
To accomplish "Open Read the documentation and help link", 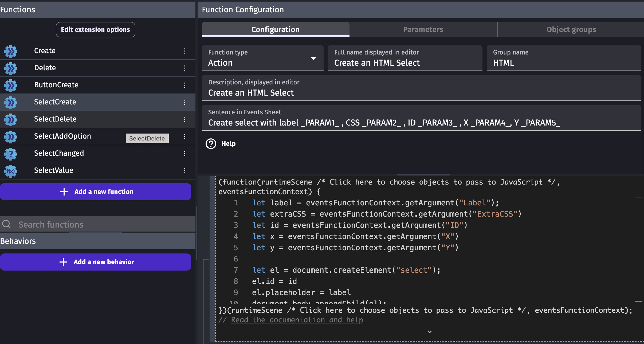I will click(297, 320).
